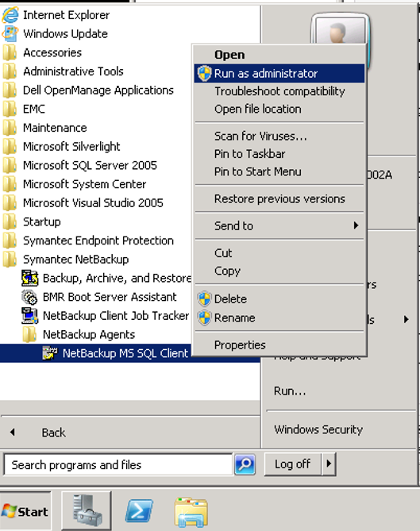This screenshot has height=531, width=420.
Task: Open the Maintenance folder icon
Action: pos(10,128)
